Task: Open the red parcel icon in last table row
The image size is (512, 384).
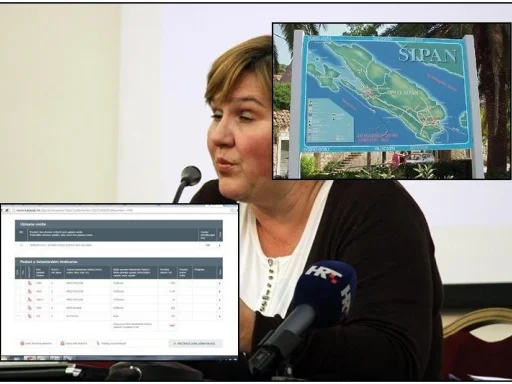Action: pyautogui.click(x=30, y=316)
